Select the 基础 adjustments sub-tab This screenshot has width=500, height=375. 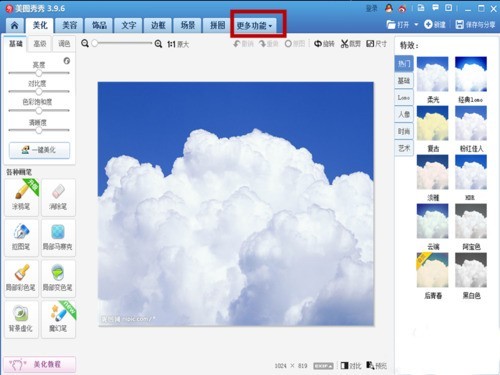16,44
